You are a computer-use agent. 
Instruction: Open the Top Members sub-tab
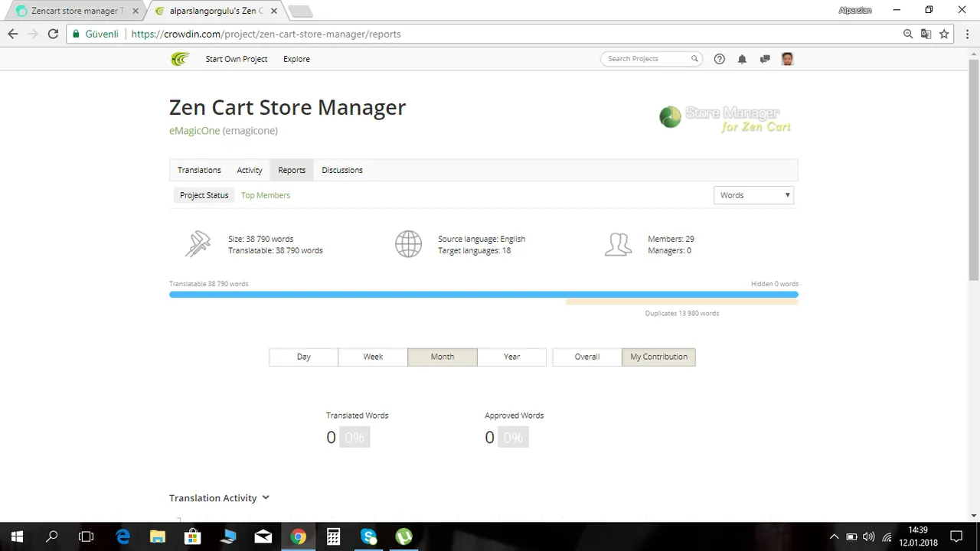(x=266, y=195)
